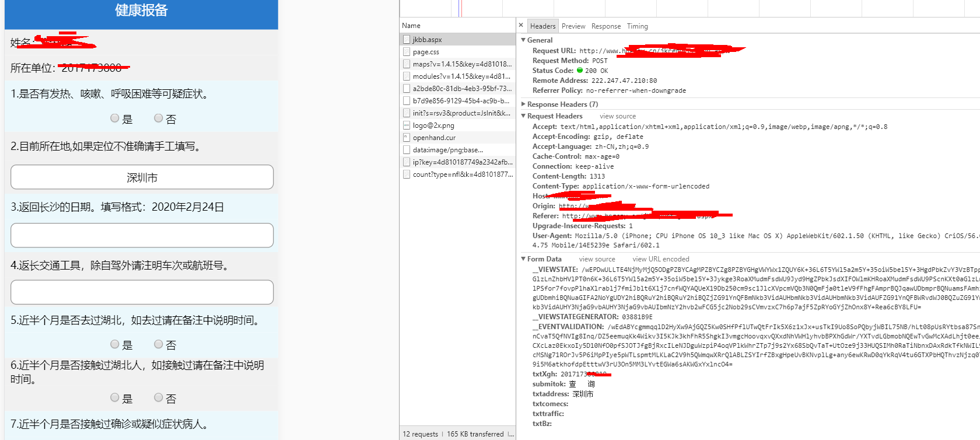Click the txtaddress 深圳市 form value
The image size is (980, 440).
[x=583, y=394]
